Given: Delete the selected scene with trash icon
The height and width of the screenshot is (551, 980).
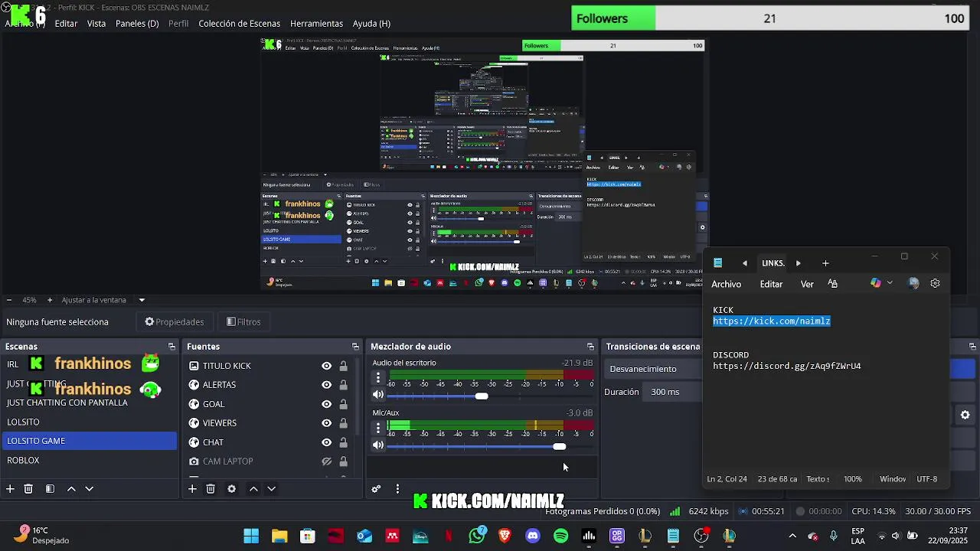Looking at the screenshot, I should click(x=28, y=489).
